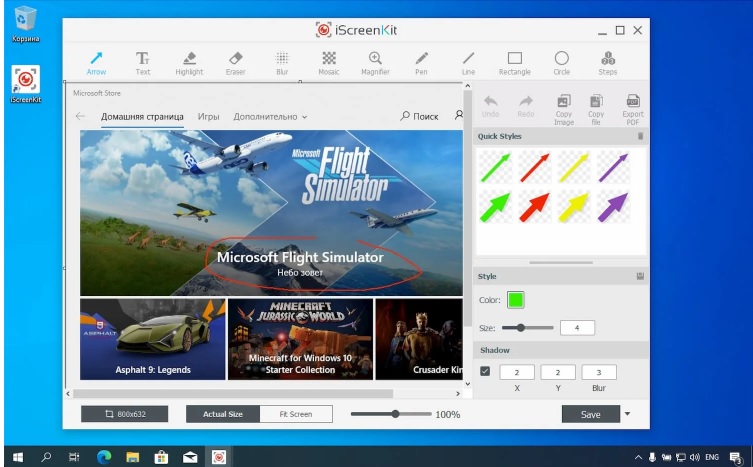Select the Text tool
Screen dimensions: 753x467
[x=143, y=62]
